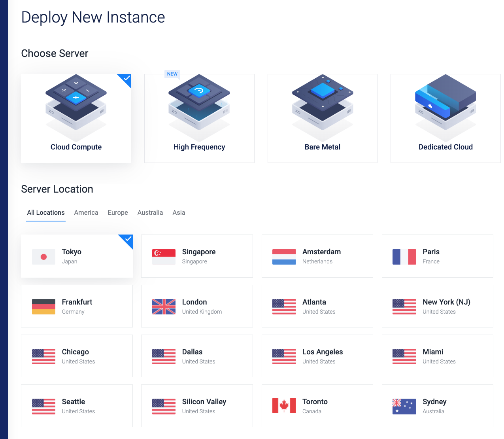Click the France flag for Paris
This screenshot has width=504, height=439.
(404, 257)
